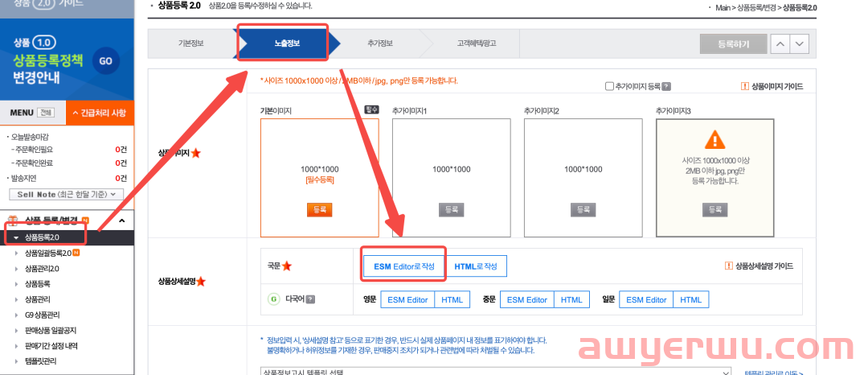The width and height of the screenshot is (868, 375).
Task: Collapse the 상품 등록/변경 menu section
Action: pos(122,221)
